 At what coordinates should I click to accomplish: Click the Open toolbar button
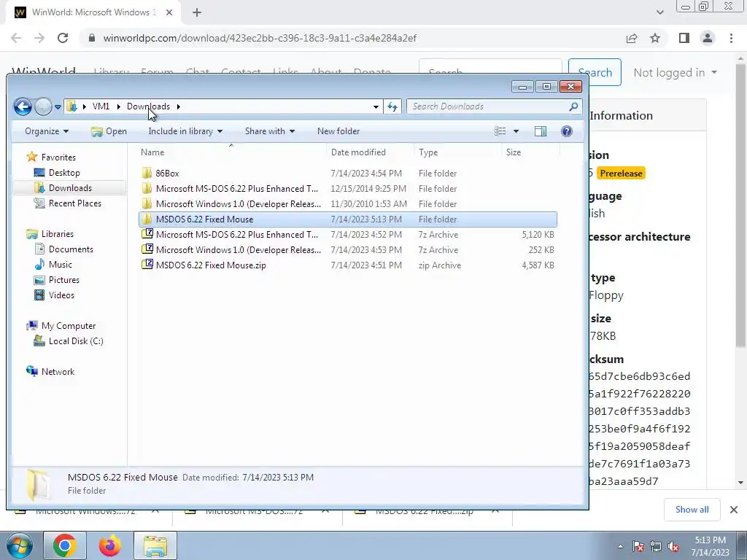(109, 131)
